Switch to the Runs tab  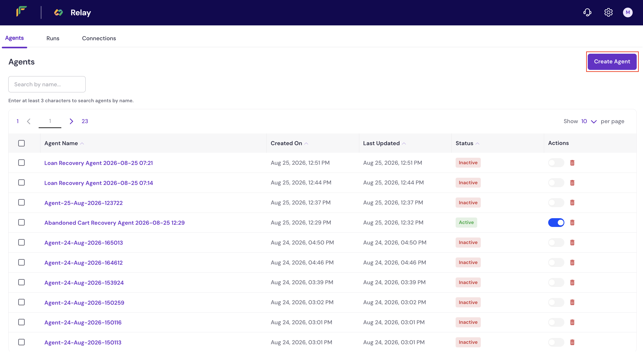click(53, 38)
